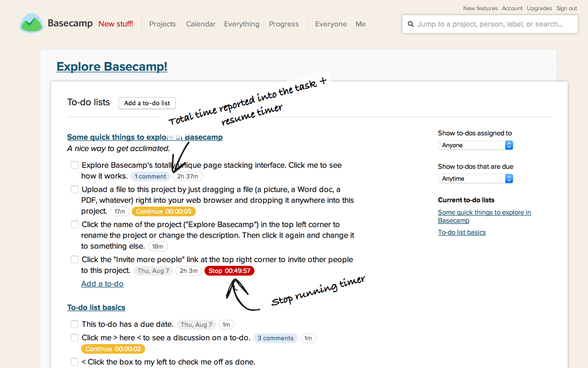Mark 'This to-do has a due date' done

point(74,324)
